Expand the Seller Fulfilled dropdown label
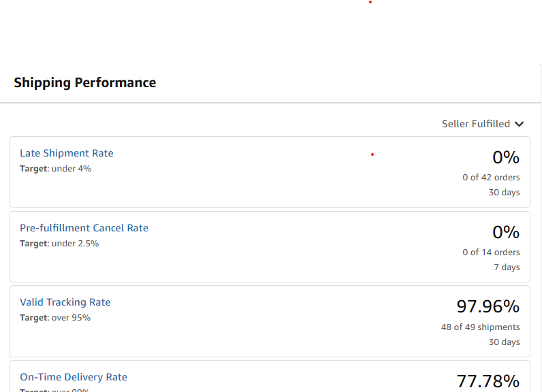542x392 pixels. 476,124
